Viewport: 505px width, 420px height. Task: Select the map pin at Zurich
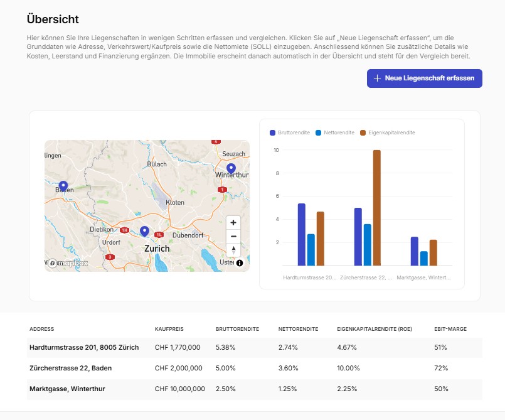[144, 232]
